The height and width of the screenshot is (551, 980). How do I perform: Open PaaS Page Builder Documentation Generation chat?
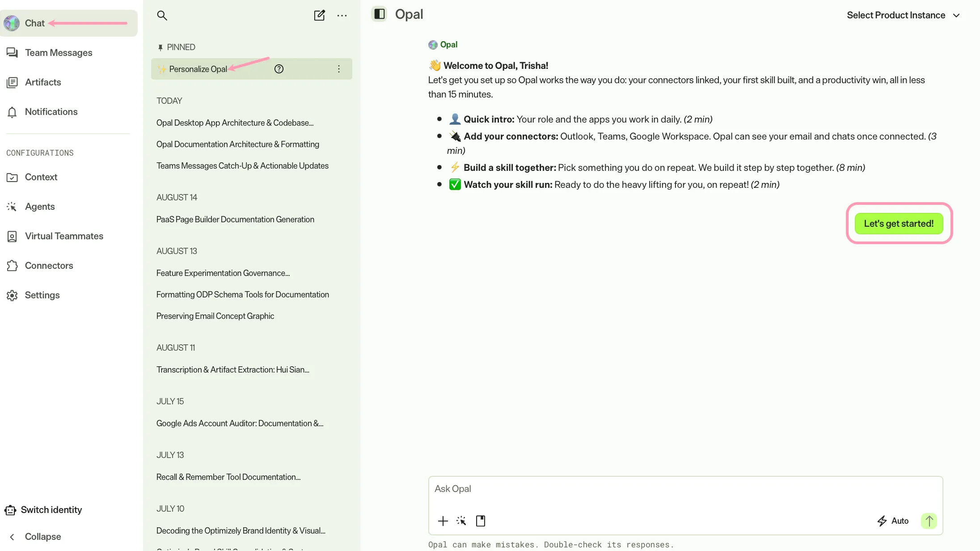tap(235, 219)
